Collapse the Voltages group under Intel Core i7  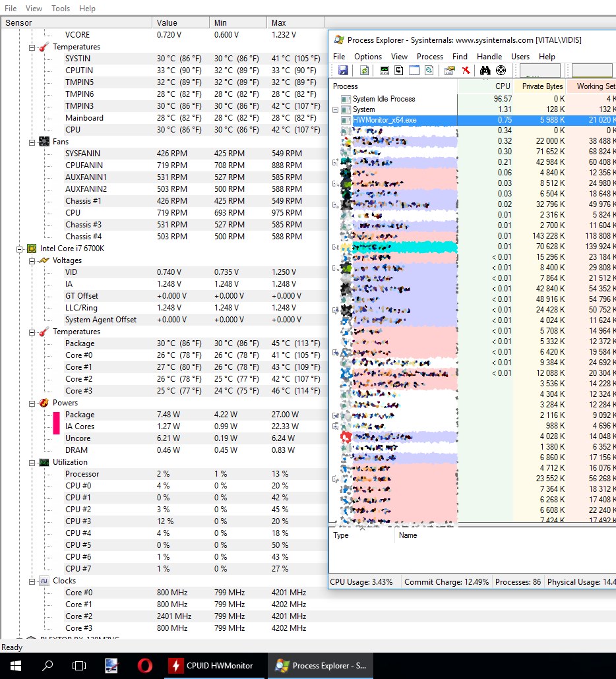32,260
